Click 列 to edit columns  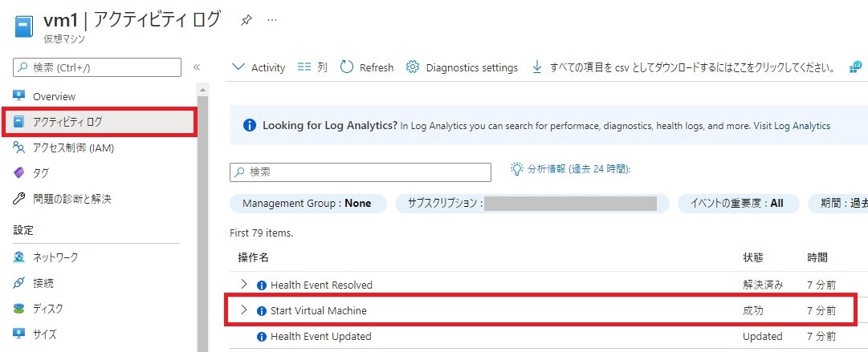[x=312, y=67]
